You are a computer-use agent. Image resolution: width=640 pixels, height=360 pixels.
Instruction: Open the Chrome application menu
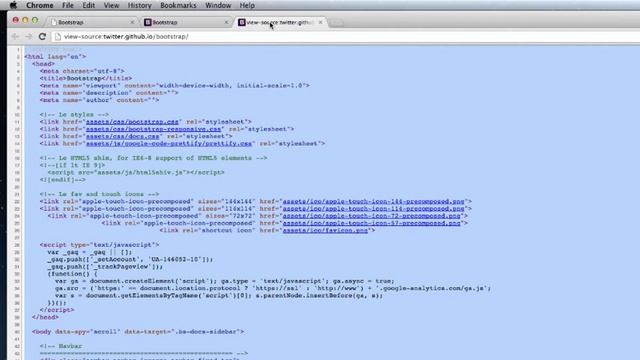[40, 5]
